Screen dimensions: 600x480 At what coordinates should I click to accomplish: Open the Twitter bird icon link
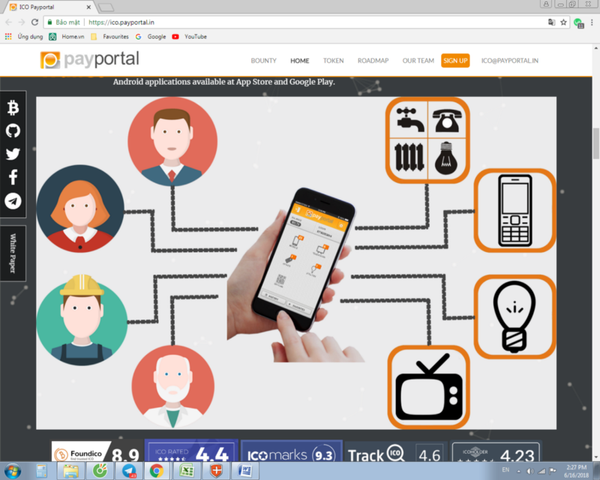coord(13,154)
